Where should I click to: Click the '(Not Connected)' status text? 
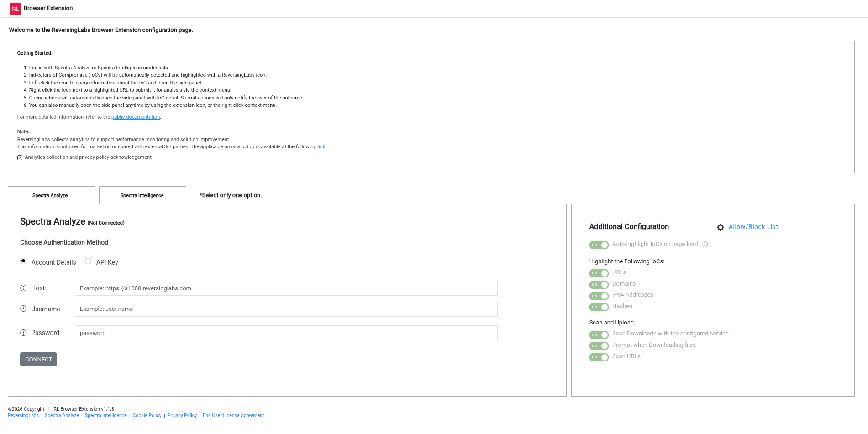pyautogui.click(x=106, y=223)
